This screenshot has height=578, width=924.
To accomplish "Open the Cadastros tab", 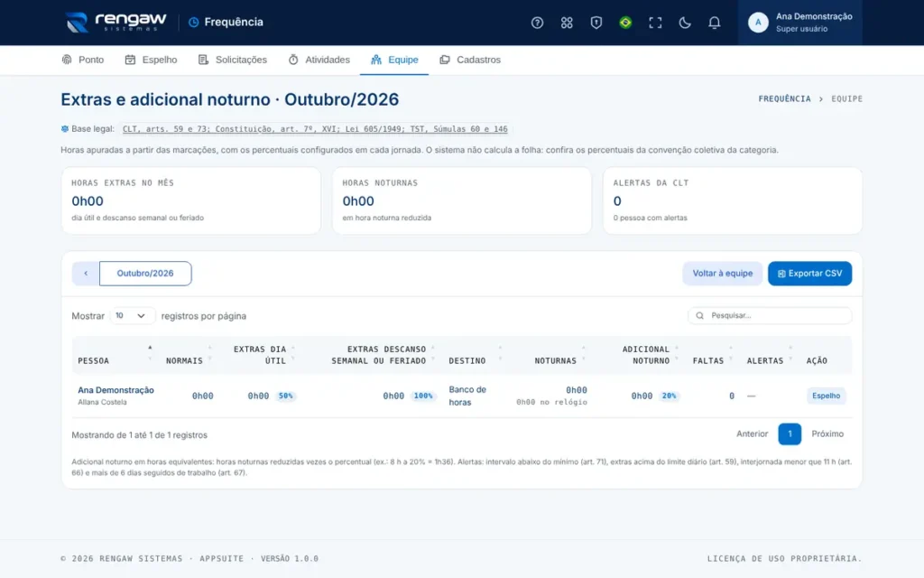I will (469, 60).
